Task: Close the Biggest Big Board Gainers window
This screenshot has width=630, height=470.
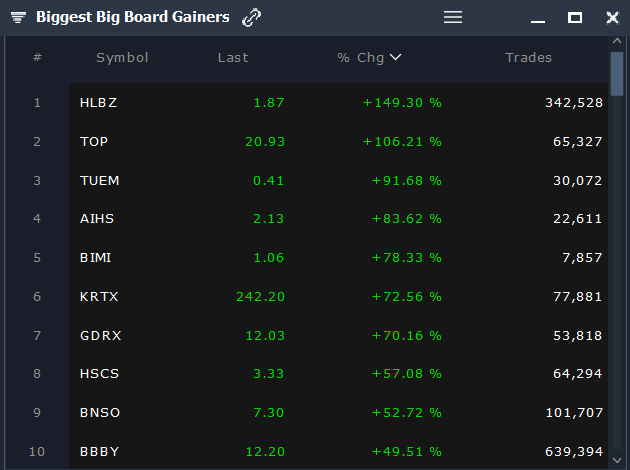Action: (612, 17)
